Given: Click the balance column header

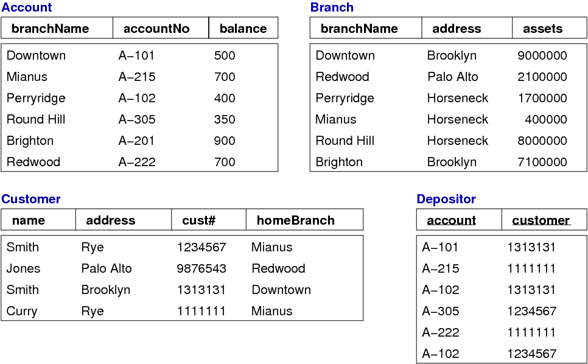Looking at the screenshot, I should (243, 29).
